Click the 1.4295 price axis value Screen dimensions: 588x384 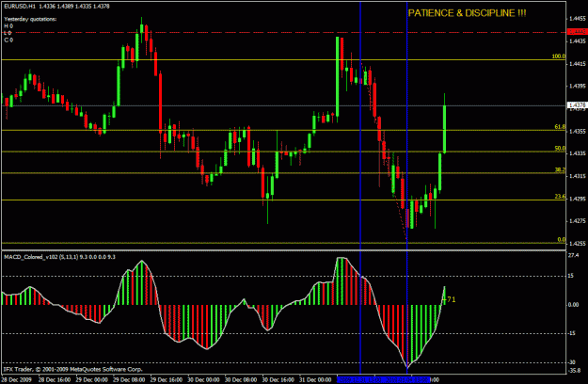click(x=577, y=199)
